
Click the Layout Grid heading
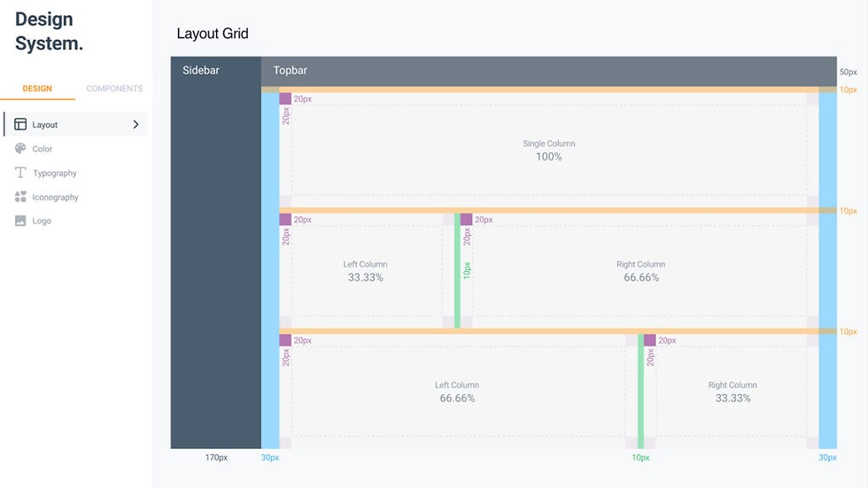(x=213, y=34)
